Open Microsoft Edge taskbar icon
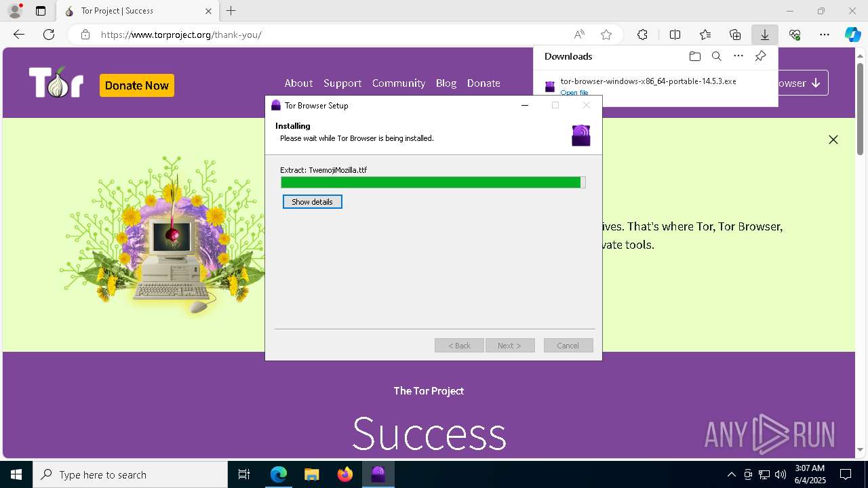This screenshot has height=488, width=868. [x=279, y=474]
